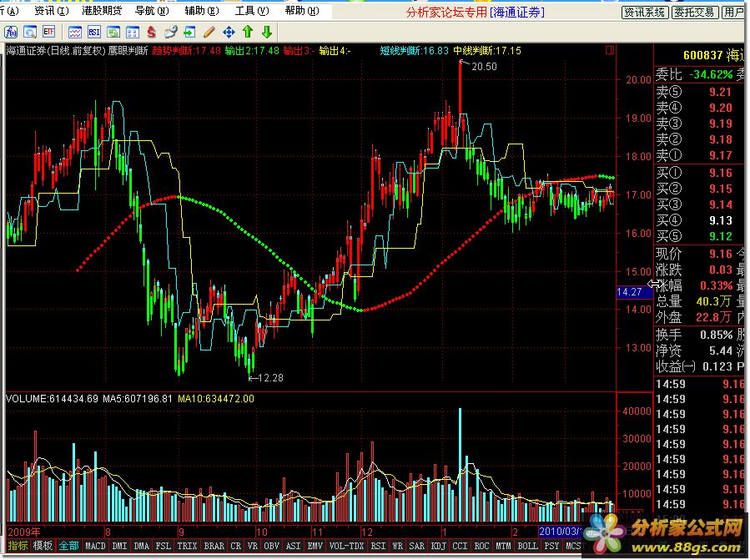This screenshot has height=560, width=750.
Task: Select the 模板 tab at bottom
Action: pyautogui.click(x=43, y=546)
